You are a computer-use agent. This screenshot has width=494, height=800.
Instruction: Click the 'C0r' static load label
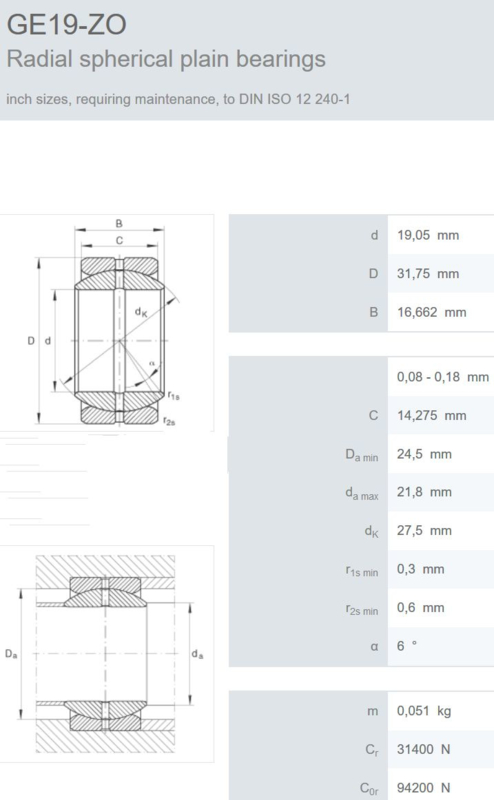(x=369, y=789)
